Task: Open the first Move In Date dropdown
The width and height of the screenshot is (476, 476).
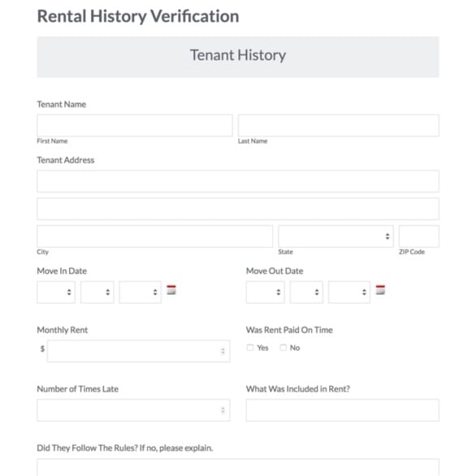Action: click(x=56, y=292)
